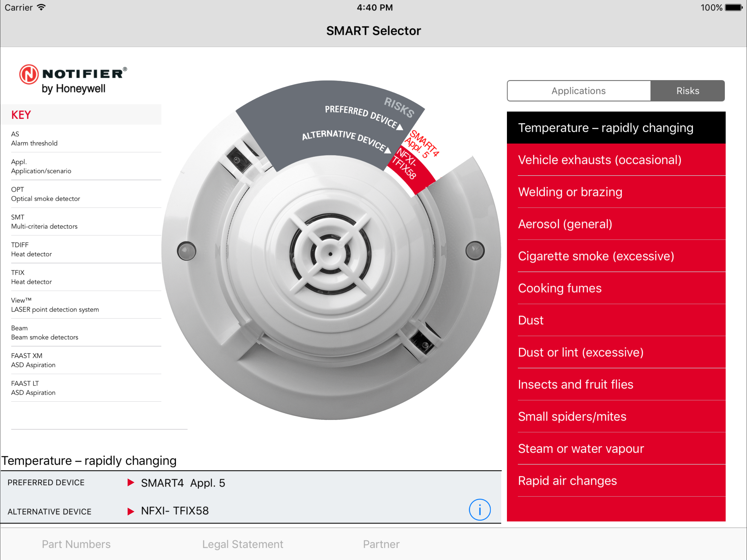Screen dimensions: 747x560
Task: Click the red SMART4 Appl. 5 wheel segment
Action: tap(422, 144)
